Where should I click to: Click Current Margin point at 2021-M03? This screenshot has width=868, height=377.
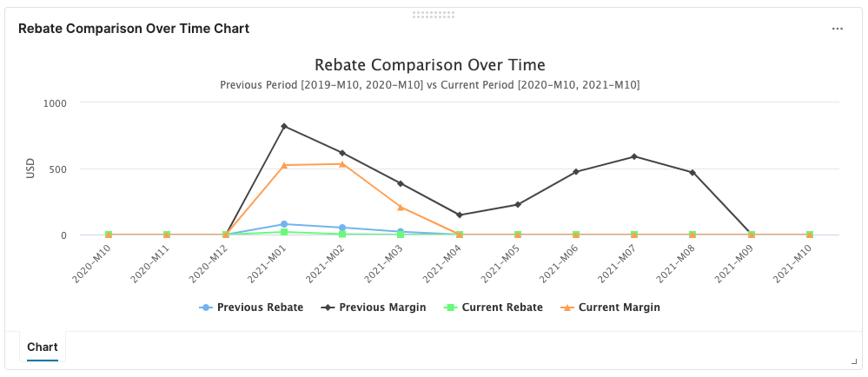click(401, 208)
